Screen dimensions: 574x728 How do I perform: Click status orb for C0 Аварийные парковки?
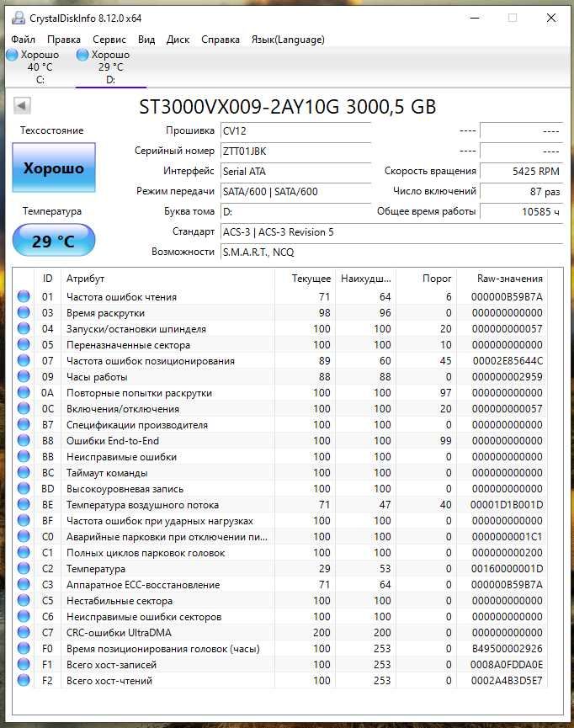coord(24,536)
